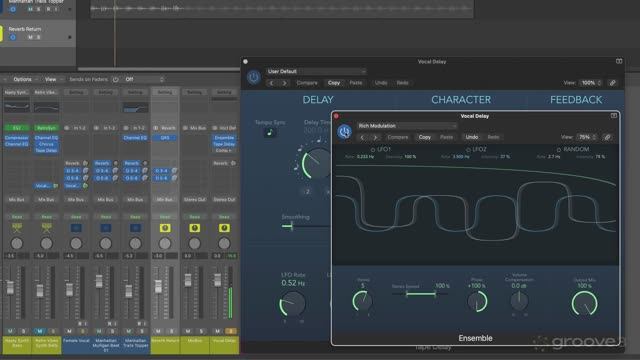Image resolution: width=640 pixels, height=360 pixels.
Task: Change the Tape Delay View 100% size
Action: tap(591, 83)
